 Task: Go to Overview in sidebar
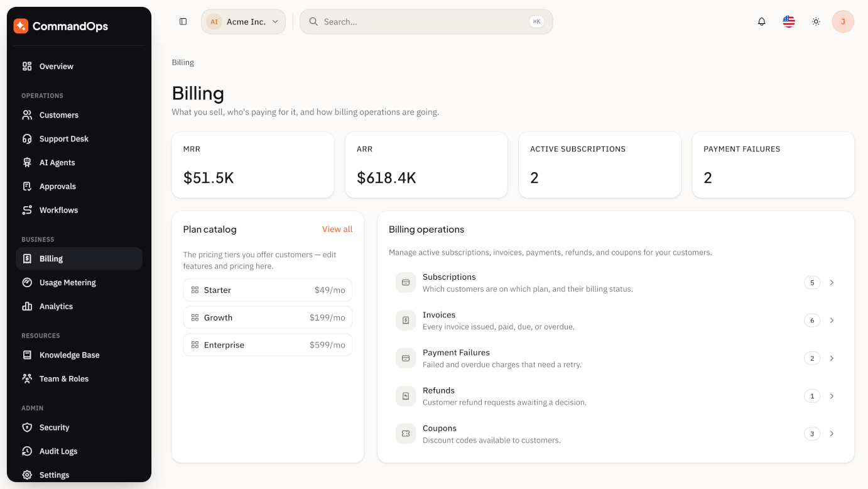(x=79, y=66)
